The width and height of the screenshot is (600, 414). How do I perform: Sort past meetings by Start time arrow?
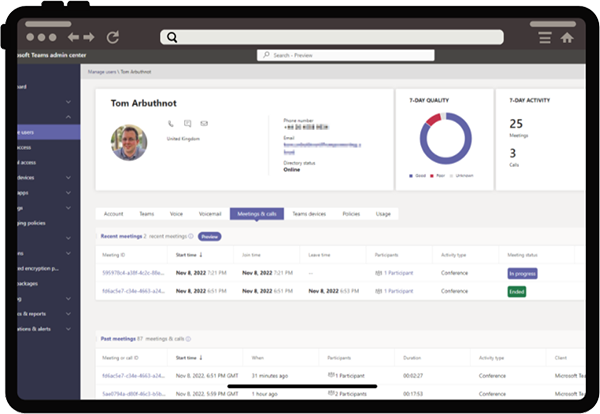point(201,358)
